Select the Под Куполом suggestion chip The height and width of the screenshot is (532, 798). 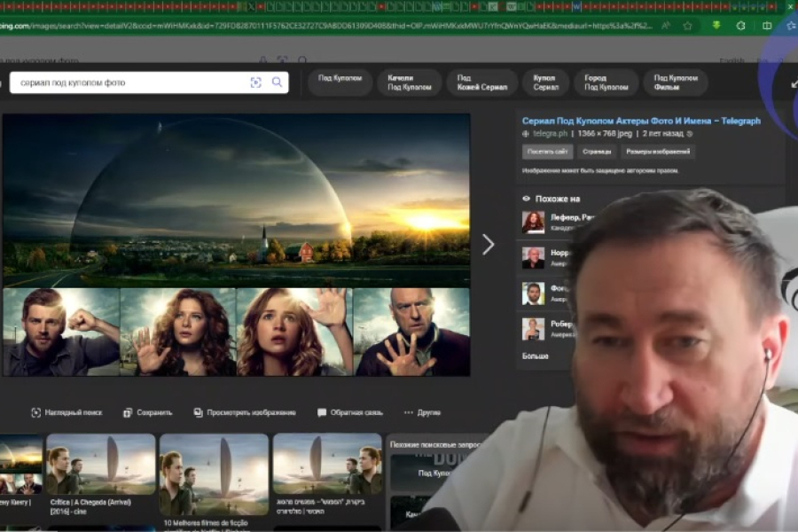[x=340, y=82]
